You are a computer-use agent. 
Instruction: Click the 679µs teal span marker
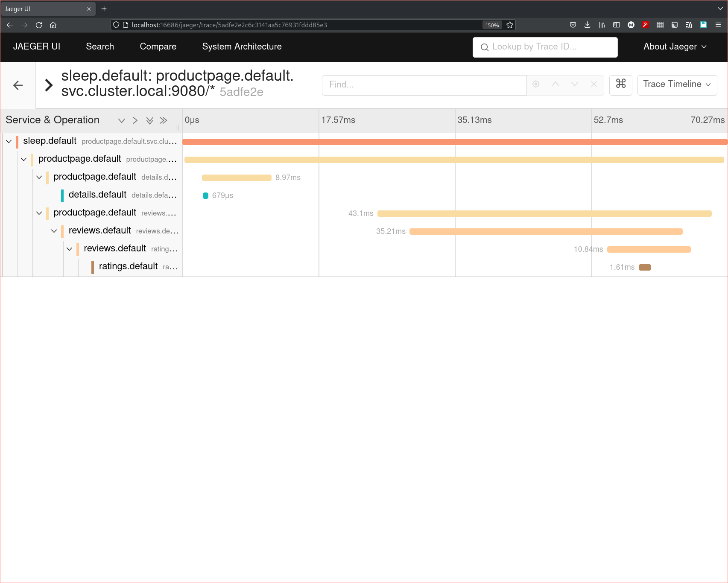click(205, 195)
